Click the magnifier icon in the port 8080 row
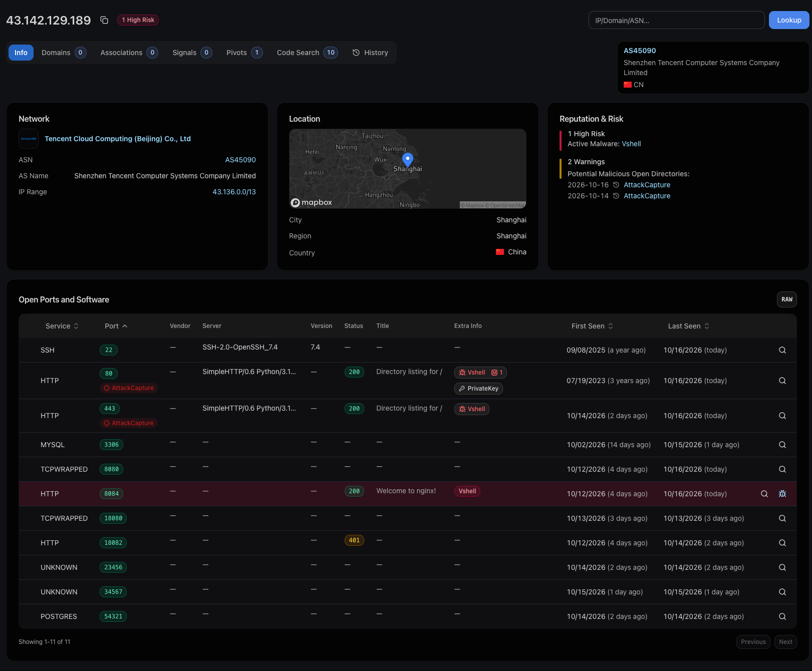The image size is (812, 671). click(x=782, y=469)
